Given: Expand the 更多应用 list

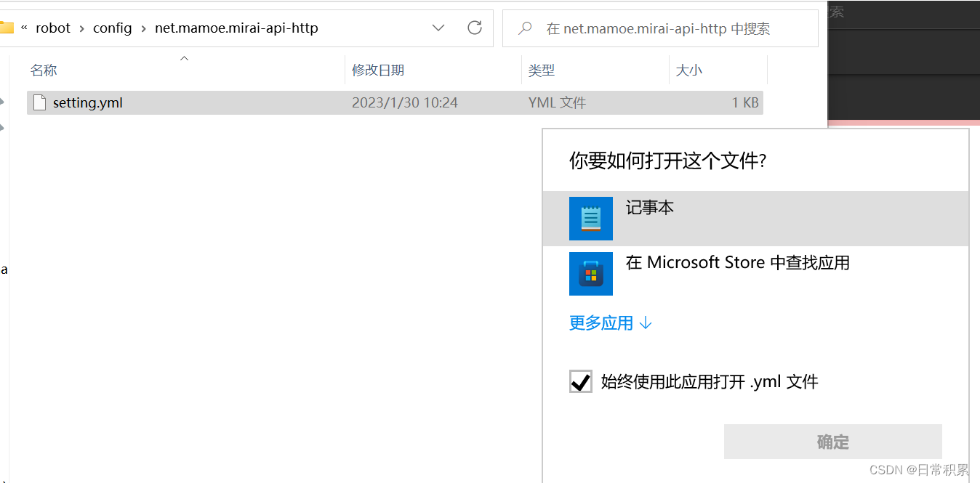Looking at the screenshot, I should [x=611, y=323].
